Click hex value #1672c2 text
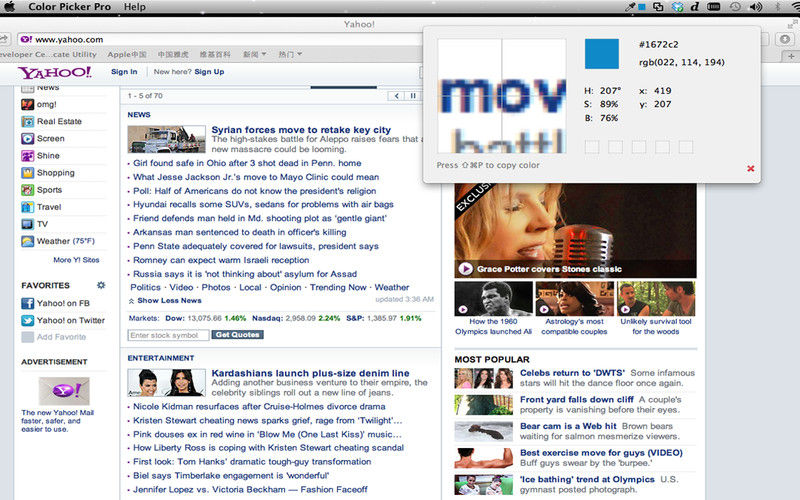The height and width of the screenshot is (500, 800). click(x=659, y=44)
